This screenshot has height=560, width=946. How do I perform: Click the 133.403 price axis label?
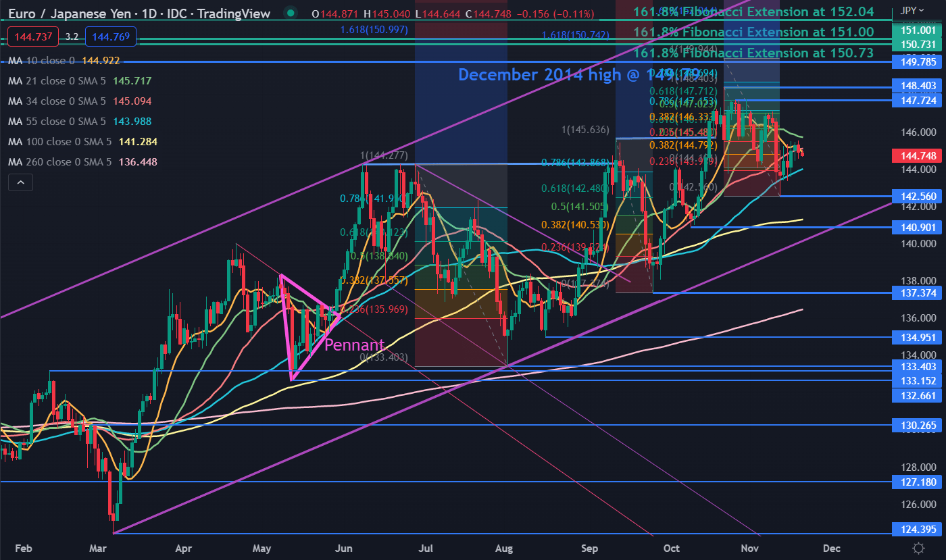pos(918,366)
